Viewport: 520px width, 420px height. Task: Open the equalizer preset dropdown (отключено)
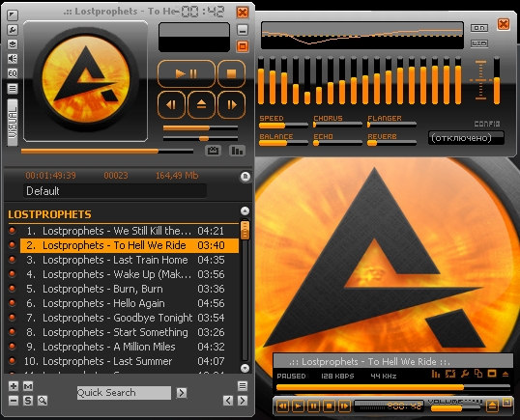point(466,138)
